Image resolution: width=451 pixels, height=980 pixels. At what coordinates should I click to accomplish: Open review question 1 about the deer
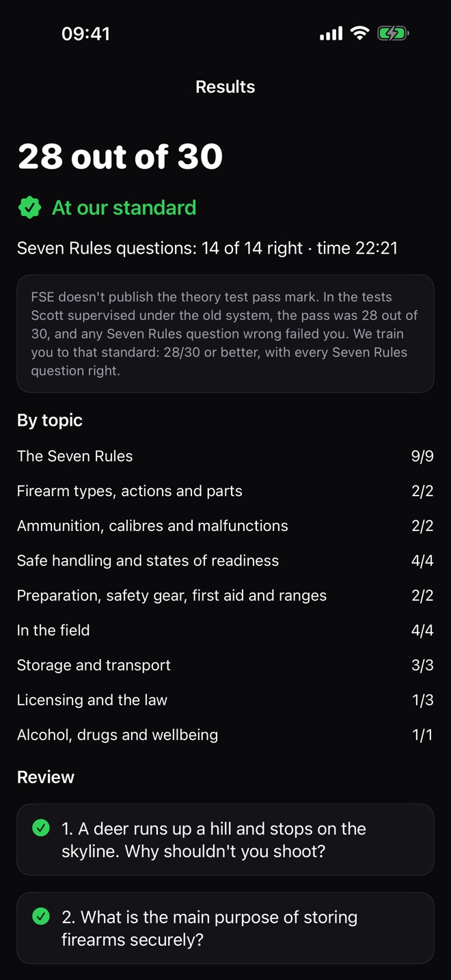[225, 840]
